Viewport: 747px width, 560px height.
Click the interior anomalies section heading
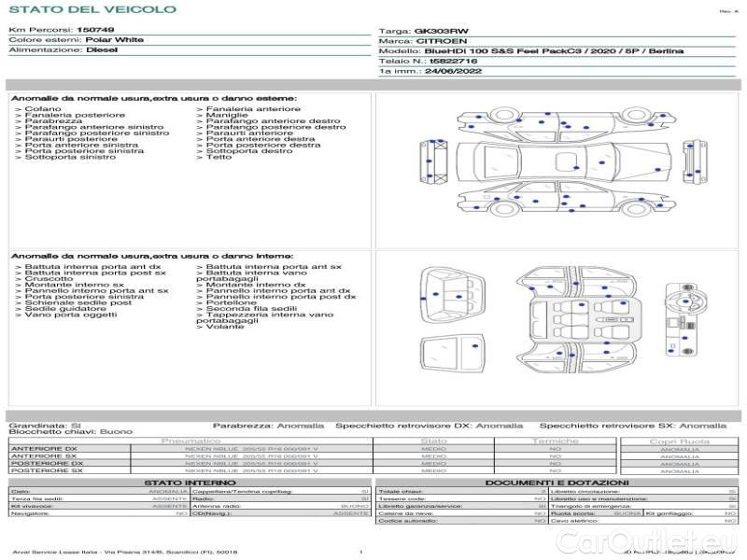(x=152, y=256)
